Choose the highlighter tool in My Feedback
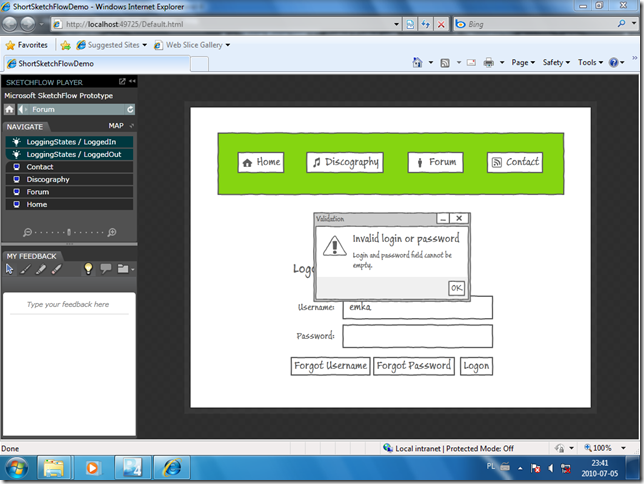 (41, 269)
